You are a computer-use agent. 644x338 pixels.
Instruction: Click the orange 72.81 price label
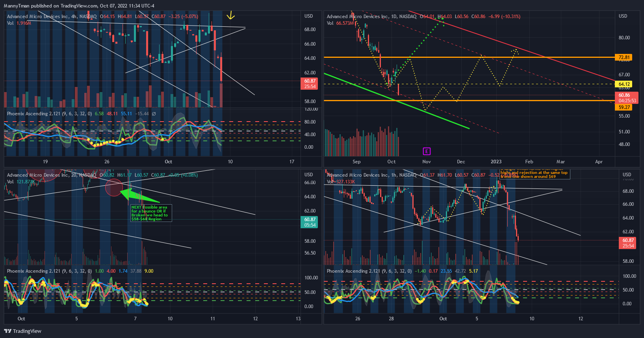pos(624,57)
